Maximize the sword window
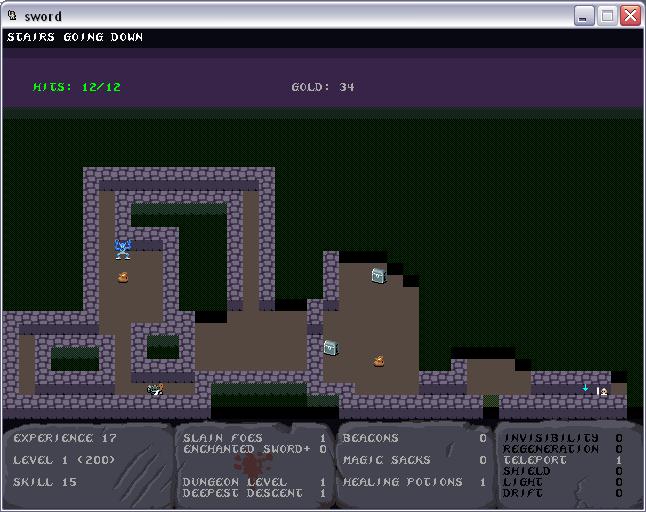 [x=607, y=16]
